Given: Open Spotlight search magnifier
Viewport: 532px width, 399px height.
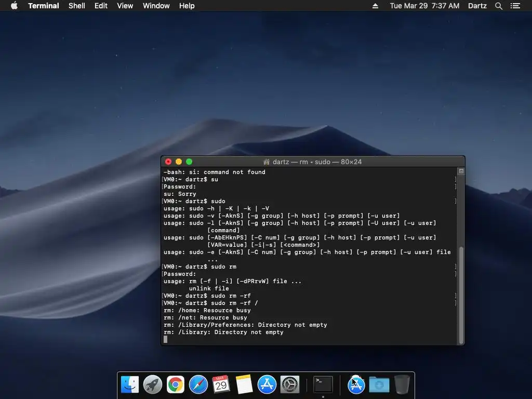Looking at the screenshot, I should tap(498, 6).
